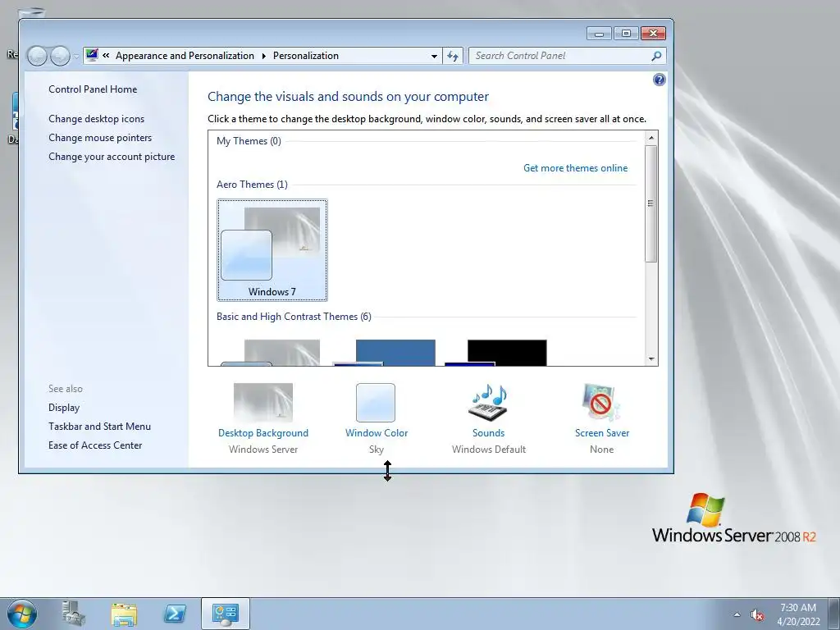Open the recent pages dropdown arrow
Screen dimensions: 840x630
(76, 56)
